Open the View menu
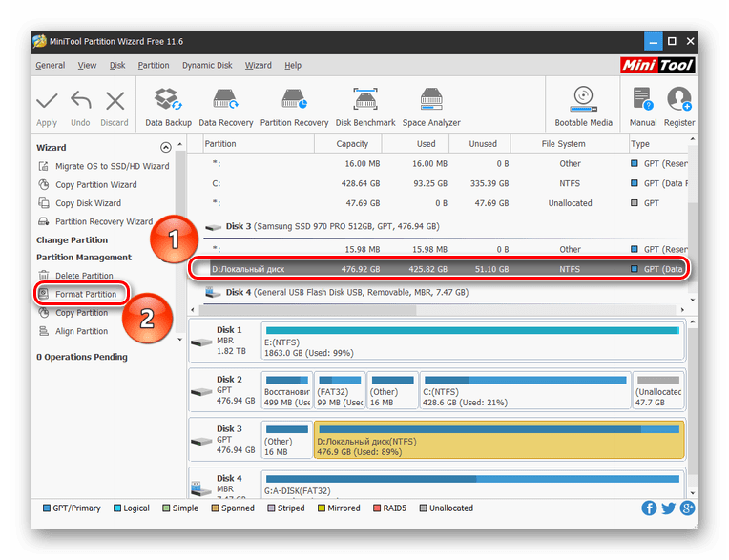Image resolution: width=729 pixels, height=560 pixels. [x=87, y=66]
